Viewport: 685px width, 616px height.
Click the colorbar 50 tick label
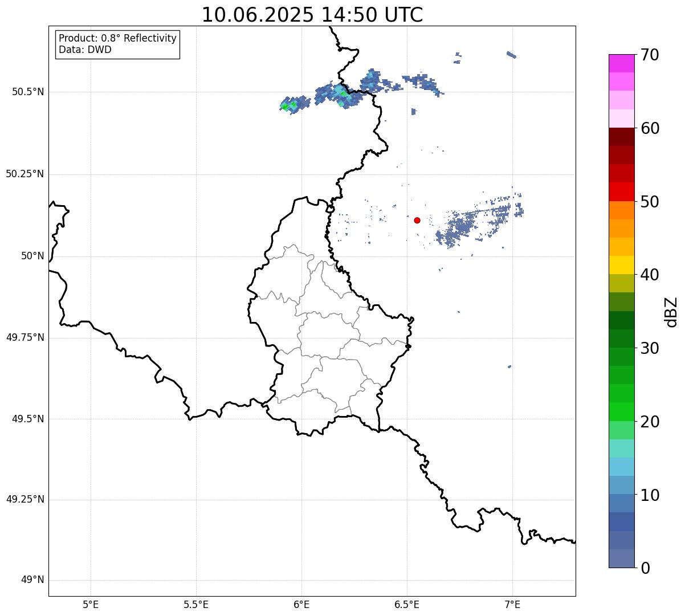pyautogui.click(x=650, y=202)
